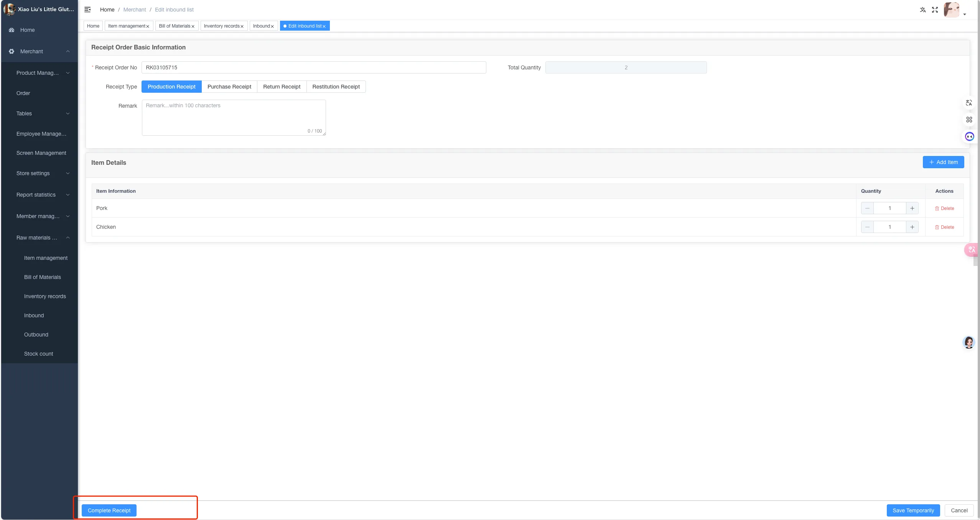Open dropdown arrow beside user avatar
The width and height of the screenshot is (980, 520).
(965, 14)
